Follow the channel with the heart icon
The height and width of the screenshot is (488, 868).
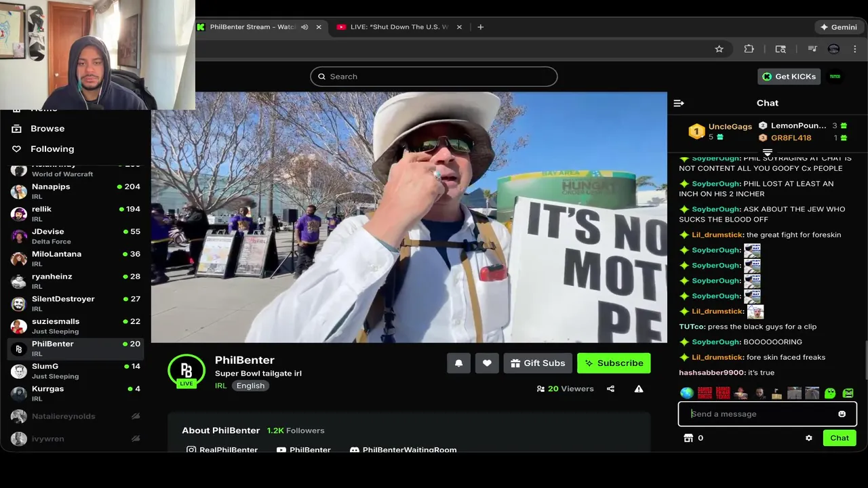pos(487,363)
